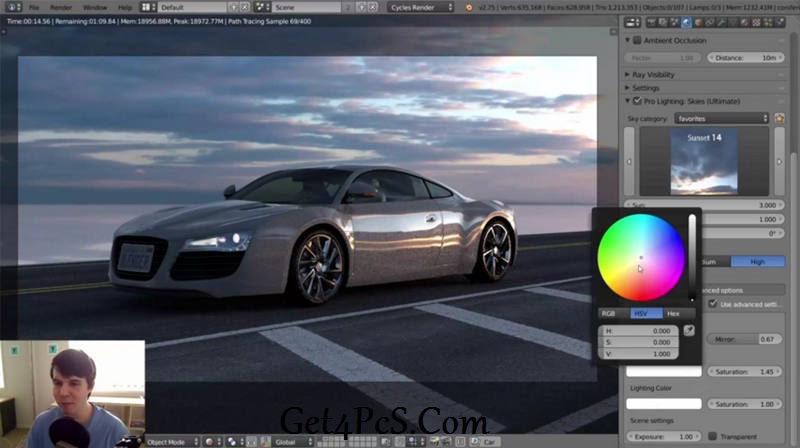Viewport: 800px width, 448px height.
Task: Click the H 0.000 hue field
Action: pyautogui.click(x=638, y=331)
